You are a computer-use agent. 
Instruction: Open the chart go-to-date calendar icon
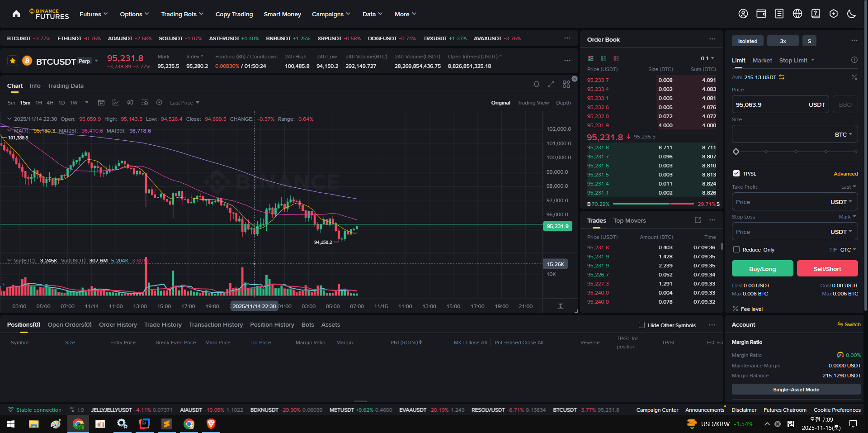click(101, 103)
